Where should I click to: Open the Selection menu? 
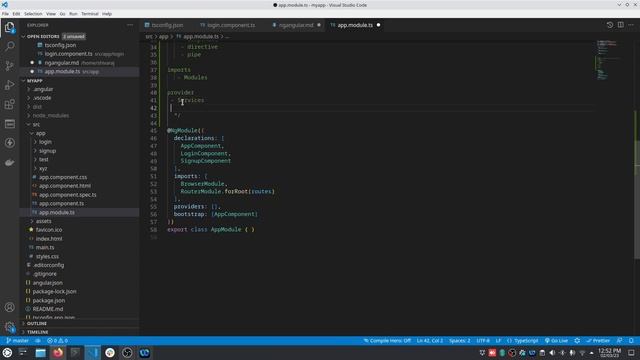tap(33, 13)
